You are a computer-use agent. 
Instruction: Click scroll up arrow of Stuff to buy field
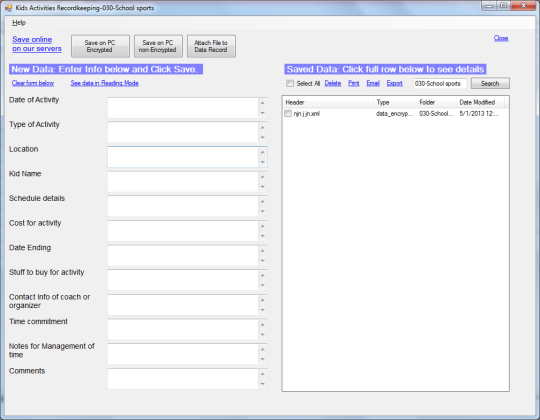click(x=263, y=275)
